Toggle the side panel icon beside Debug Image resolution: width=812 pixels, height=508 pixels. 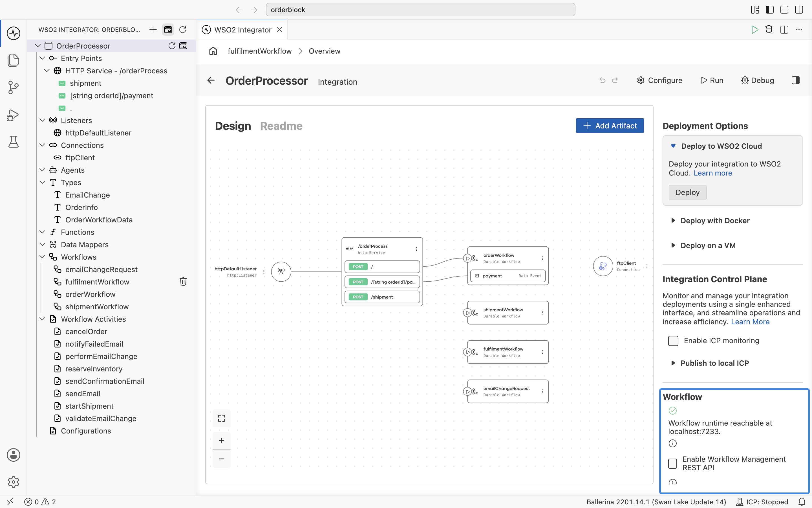tap(796, 80)
